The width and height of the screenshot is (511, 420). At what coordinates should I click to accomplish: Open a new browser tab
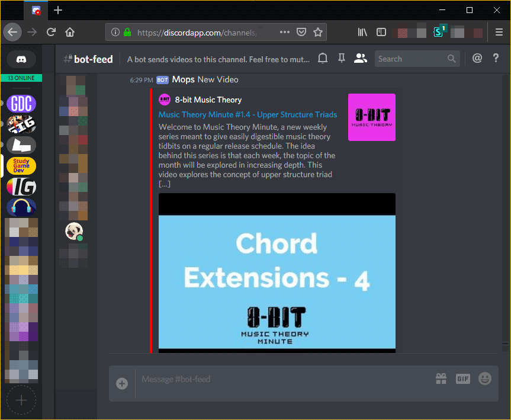(58, 10)
